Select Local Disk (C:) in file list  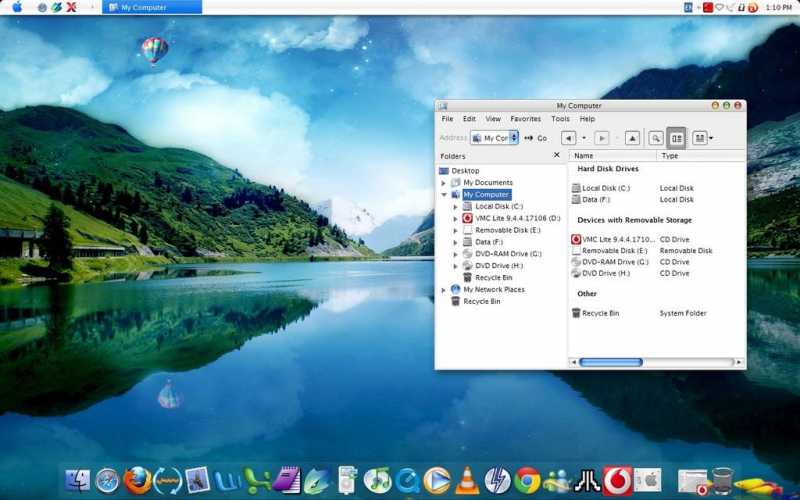(605, 188)
